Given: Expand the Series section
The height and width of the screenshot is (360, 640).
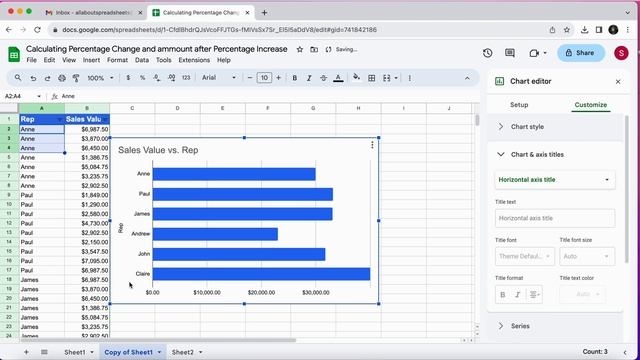Looking at the screenshot, I should point(556,326).
